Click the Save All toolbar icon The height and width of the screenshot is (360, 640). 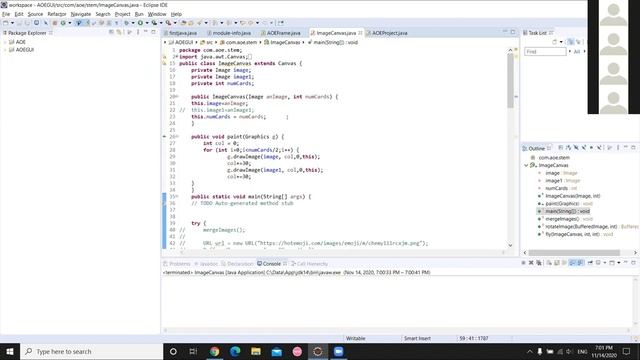pyautogui.click(x=27, y=23)
